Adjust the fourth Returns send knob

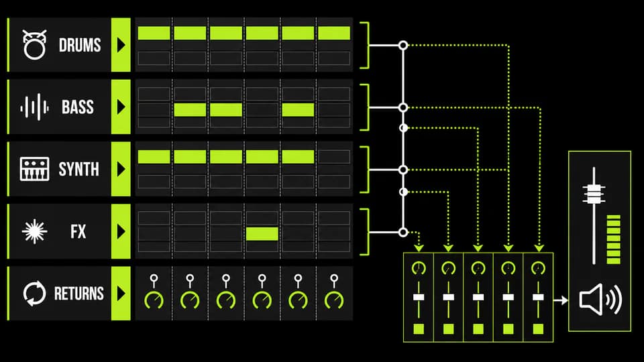point(262,300)
